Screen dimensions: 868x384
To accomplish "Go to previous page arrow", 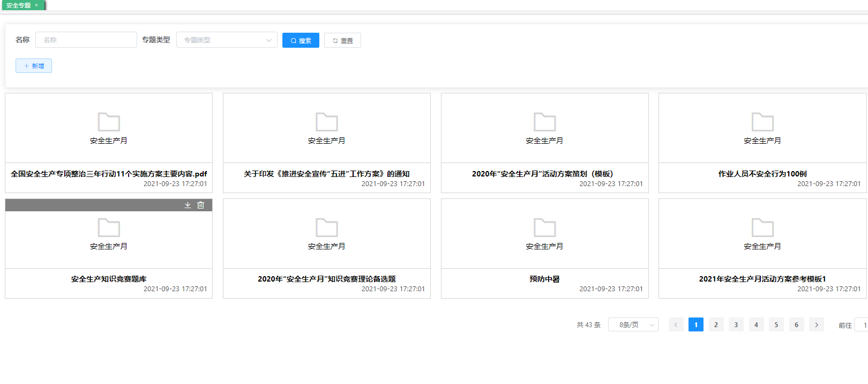I will click(x=676, y=324).
